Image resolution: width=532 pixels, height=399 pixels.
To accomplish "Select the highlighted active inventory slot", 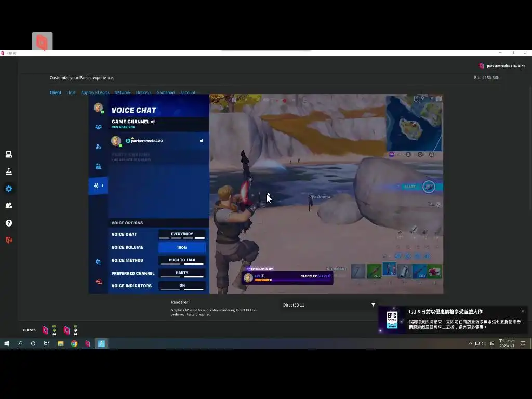I will click(x=389, y=270).
